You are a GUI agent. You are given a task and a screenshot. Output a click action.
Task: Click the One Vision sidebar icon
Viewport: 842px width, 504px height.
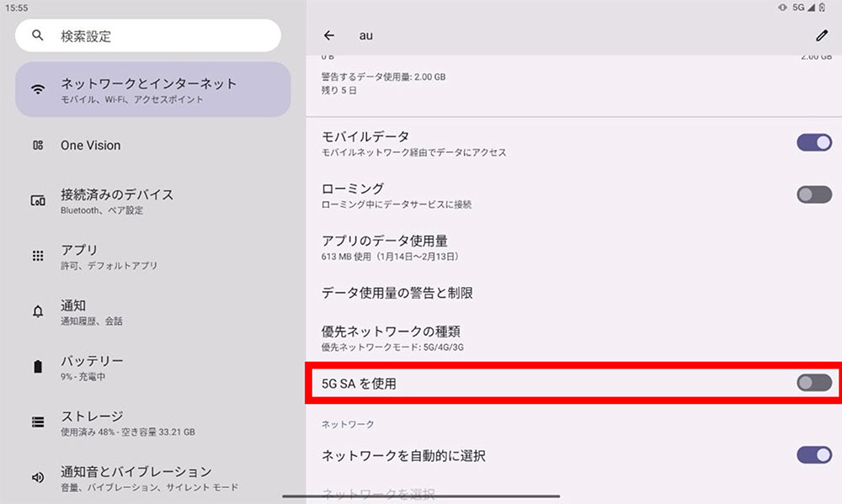37,145
